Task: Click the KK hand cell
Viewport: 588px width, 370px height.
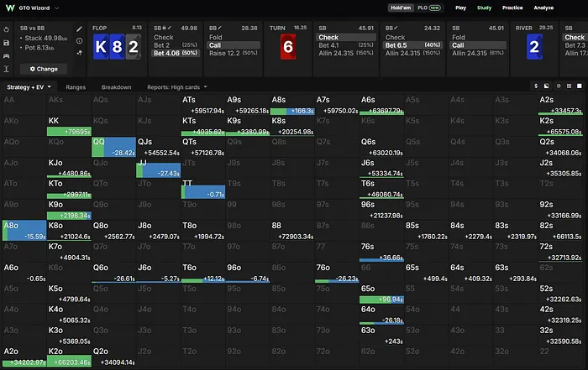Action: tap(69, 126)
